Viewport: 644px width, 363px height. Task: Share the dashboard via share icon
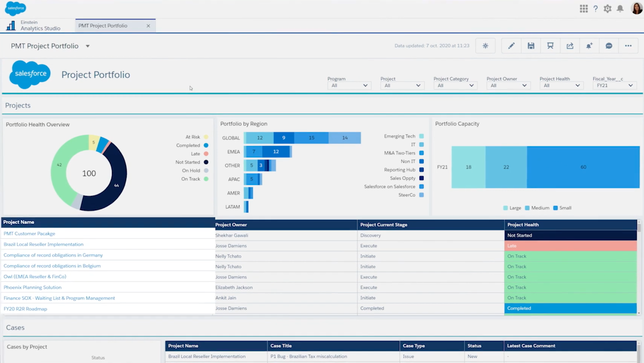pos(570,46)
